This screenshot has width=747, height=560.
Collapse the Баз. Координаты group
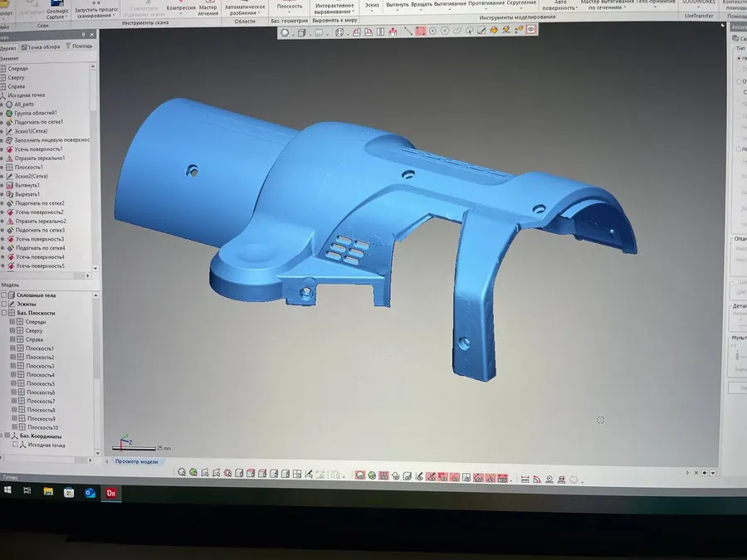2,436
